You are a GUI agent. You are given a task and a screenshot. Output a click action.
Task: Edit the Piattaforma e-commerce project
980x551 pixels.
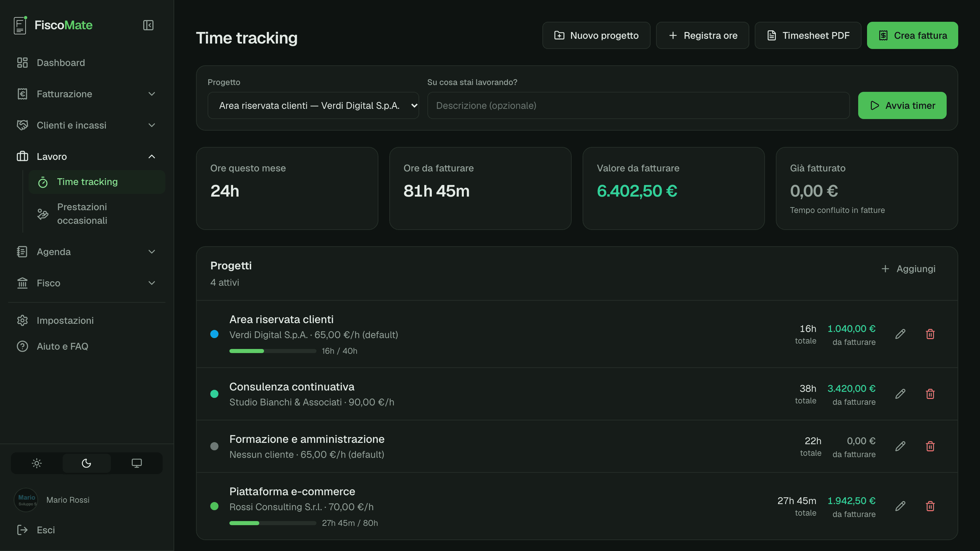[900, 506]
